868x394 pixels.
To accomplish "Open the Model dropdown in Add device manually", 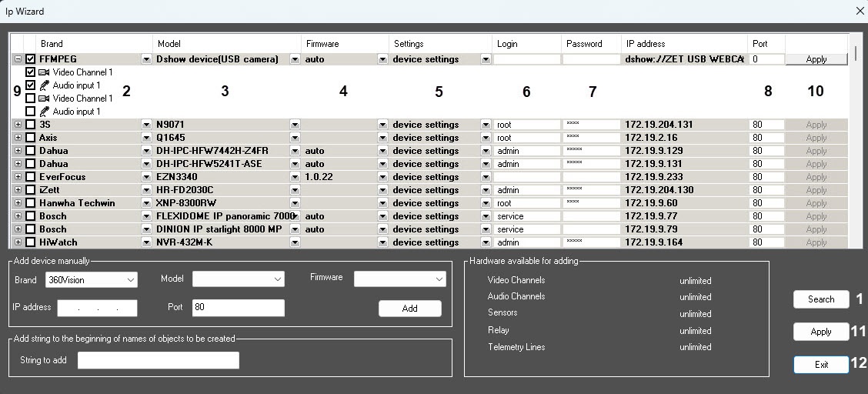I will coord(238,279).
